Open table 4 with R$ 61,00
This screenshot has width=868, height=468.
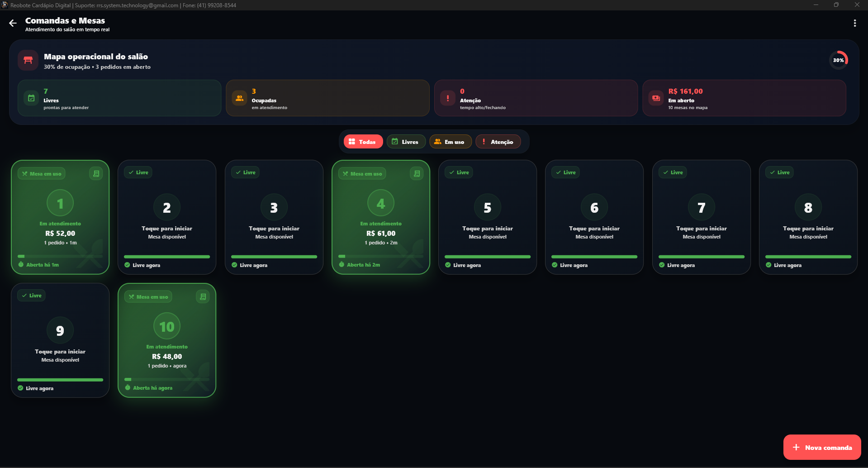pos(381,217)
